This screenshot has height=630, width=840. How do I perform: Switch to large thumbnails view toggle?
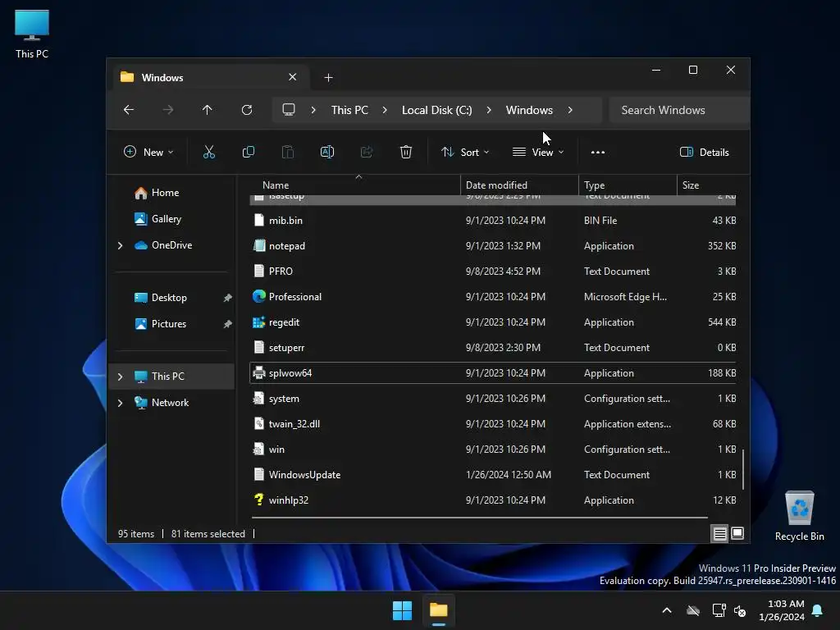pyautogui.click(x=737, y=533)
